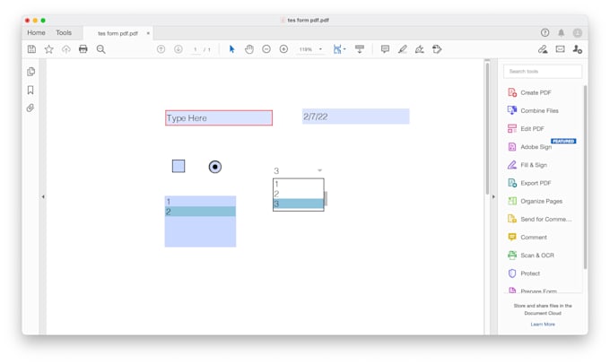Add a sticky note comment

[x=385, y=49]
